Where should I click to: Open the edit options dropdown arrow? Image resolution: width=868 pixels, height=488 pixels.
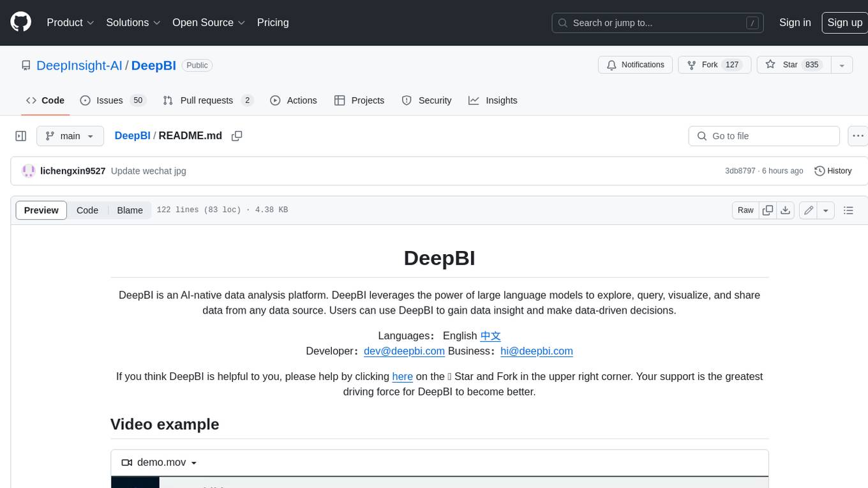(x=826, y=210)
